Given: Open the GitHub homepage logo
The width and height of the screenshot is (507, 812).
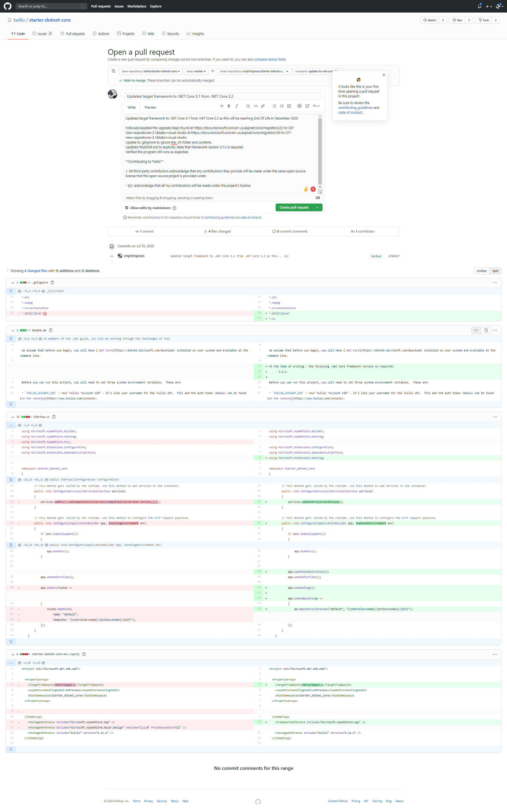Looking at the screenshot, I should pos(7,6).
